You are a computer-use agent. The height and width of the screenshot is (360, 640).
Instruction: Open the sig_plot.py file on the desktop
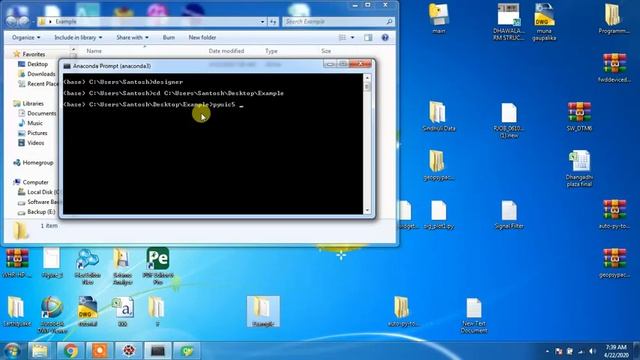439,214
